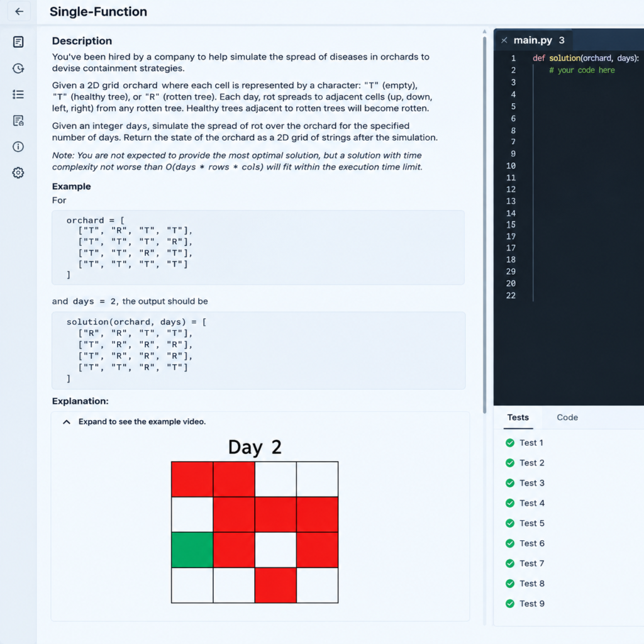Click the Test 6 green check icon

pyautogui.click(x=510, y=543)
